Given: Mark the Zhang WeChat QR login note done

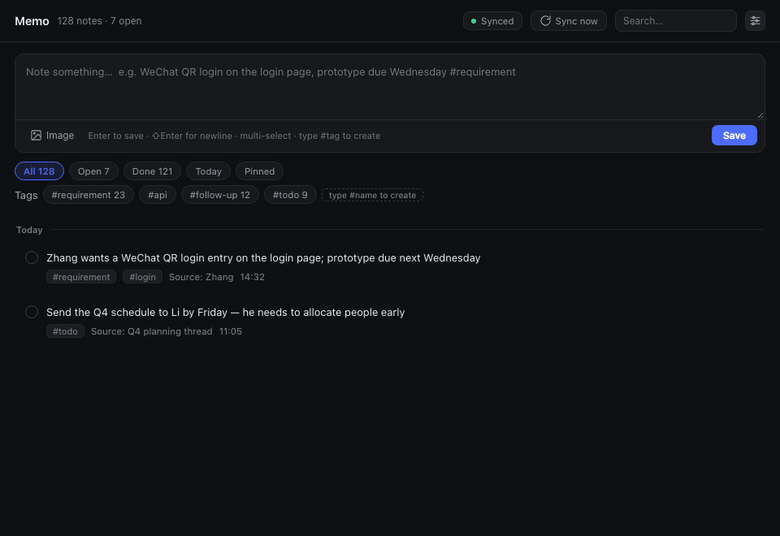Looking at the screenshot, I should 31,257.
